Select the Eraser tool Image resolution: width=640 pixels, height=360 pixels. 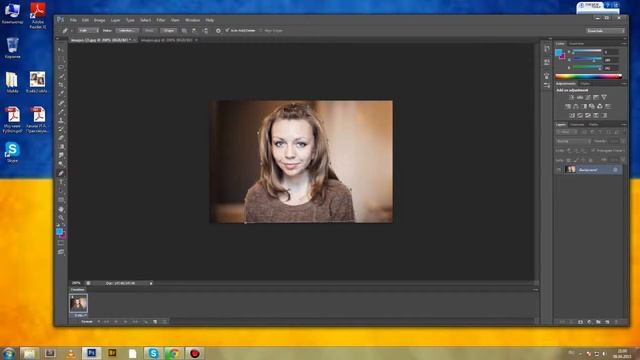pos(61,138)
